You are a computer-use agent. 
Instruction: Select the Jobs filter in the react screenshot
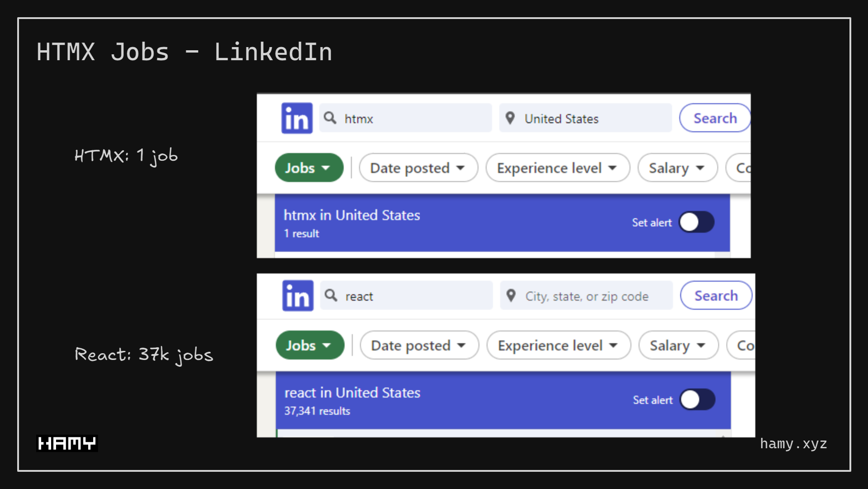(310, 345)
